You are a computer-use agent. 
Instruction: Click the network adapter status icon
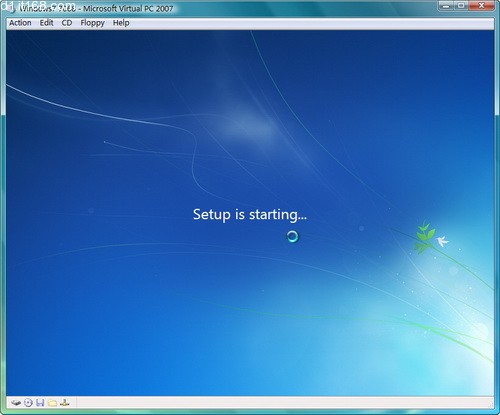(65, 403)
